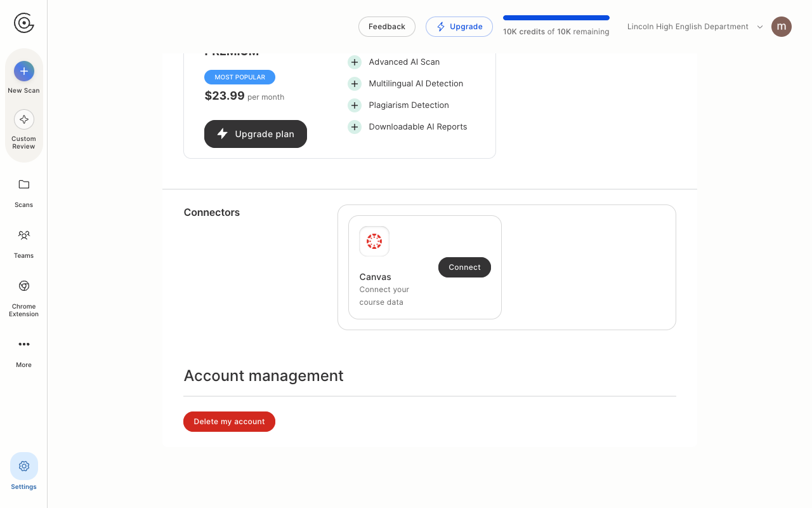Screen dimensions: 812x508
Task: Click the MOST POPULAR badge
Action: tap(240, 77)
